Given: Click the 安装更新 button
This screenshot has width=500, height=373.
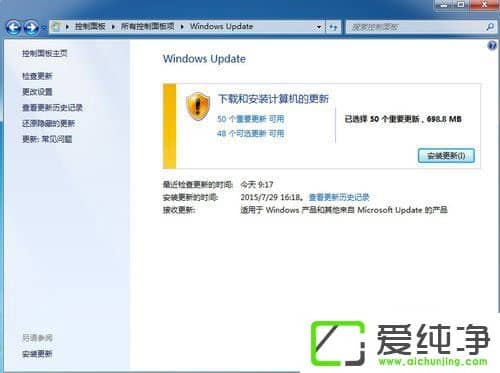Looking at the screenshot, I should point(446,156).
